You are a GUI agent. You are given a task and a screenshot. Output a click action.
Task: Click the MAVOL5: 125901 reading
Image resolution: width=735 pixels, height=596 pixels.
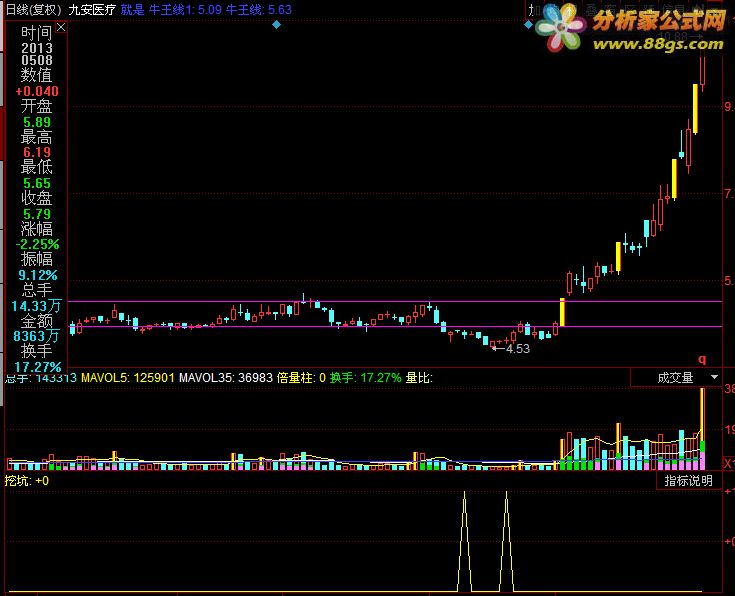point(128,377)
